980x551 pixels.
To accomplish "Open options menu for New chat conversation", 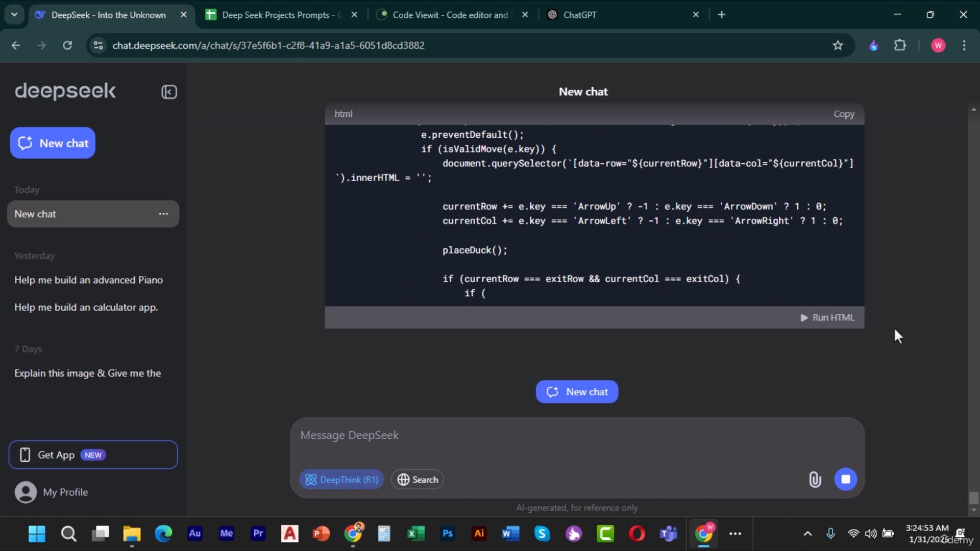I will [x=163, y=214].
